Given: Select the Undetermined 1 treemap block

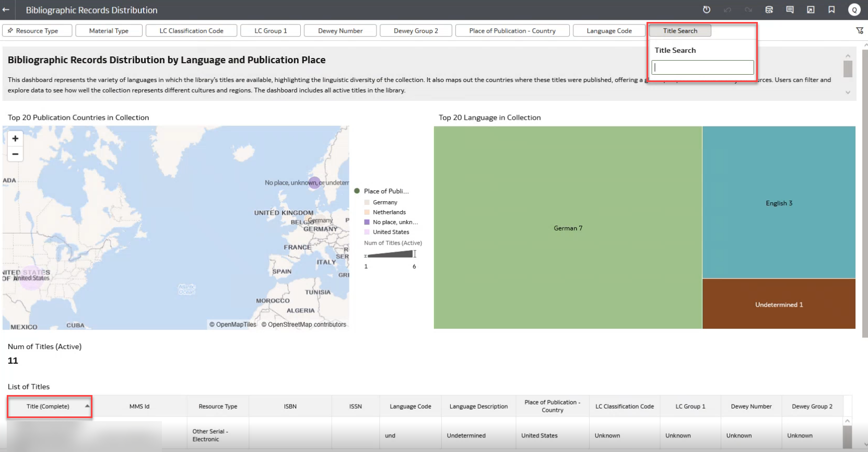Looking at the screenshot, I should [x=779, y=304].
